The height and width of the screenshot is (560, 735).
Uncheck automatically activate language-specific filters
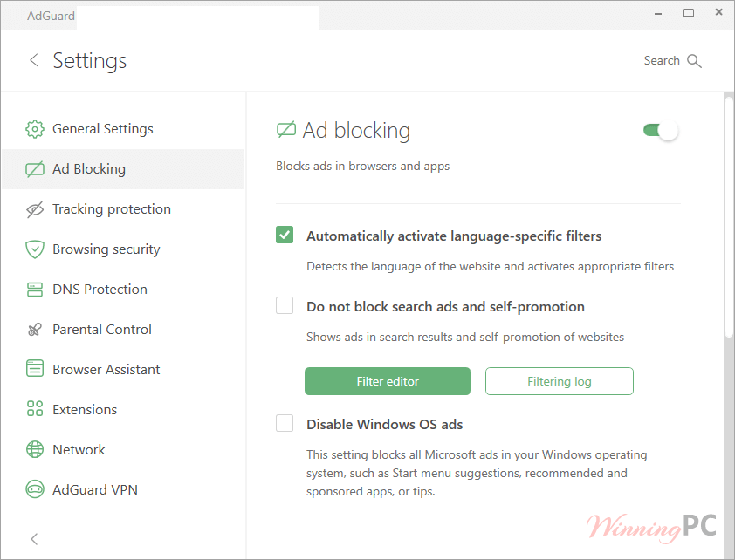pyautogui.click(x=285, y=235)
